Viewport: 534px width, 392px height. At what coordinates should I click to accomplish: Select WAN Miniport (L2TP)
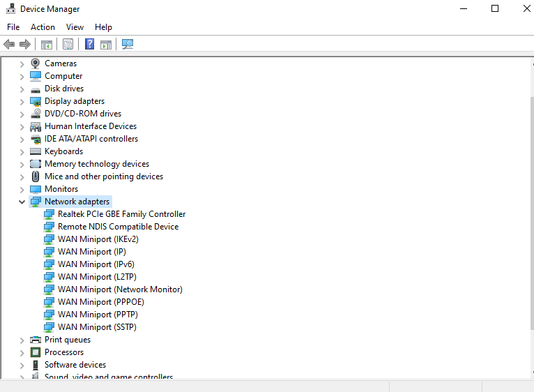(97, 277)
